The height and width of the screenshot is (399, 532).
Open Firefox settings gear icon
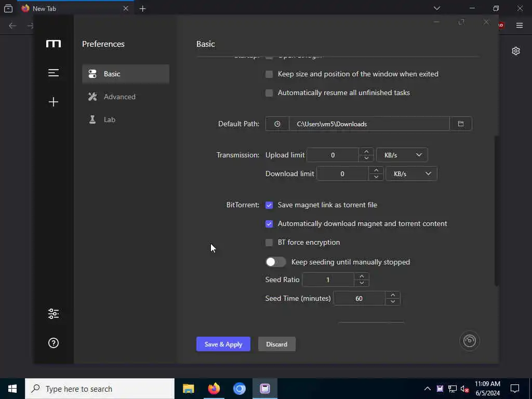click(x=516, y=51)
